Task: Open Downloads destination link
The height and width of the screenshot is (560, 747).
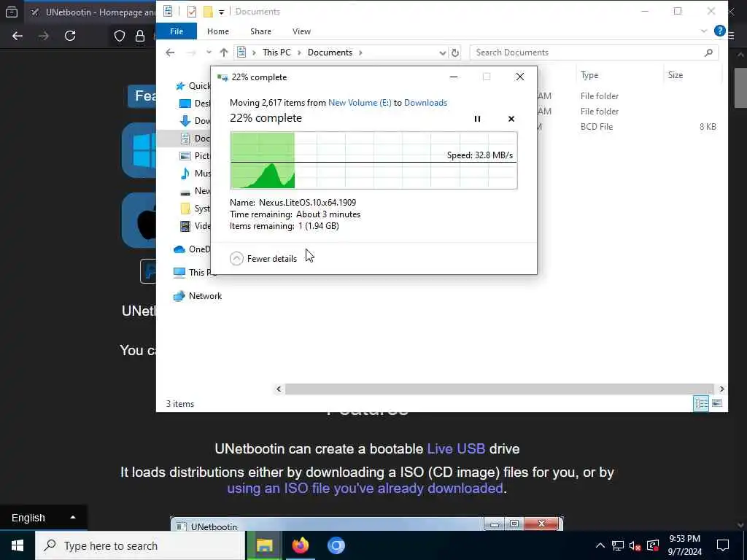Action: point(425,103)
